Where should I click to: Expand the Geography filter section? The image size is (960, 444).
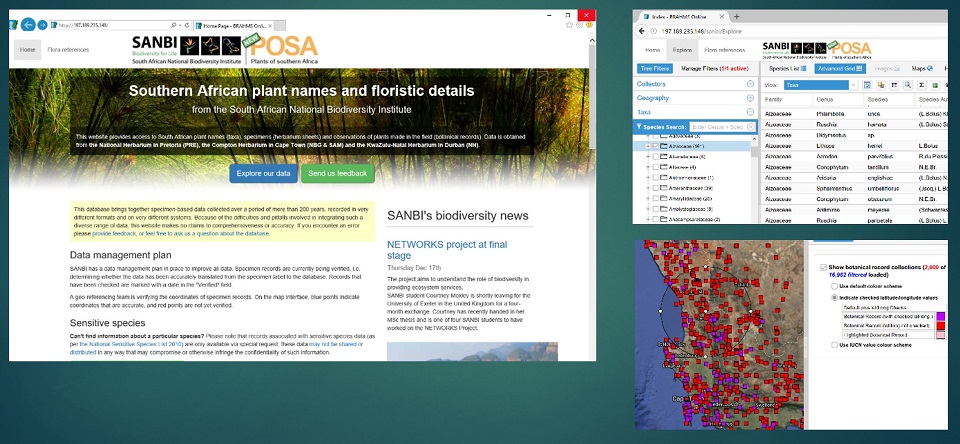(x=750, y=98)
